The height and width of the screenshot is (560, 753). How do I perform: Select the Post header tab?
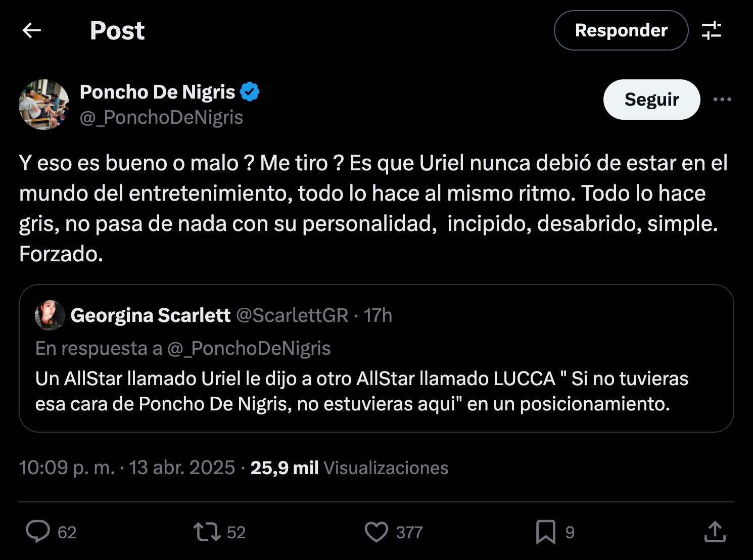pyautogui.click(x=117, y=30)
